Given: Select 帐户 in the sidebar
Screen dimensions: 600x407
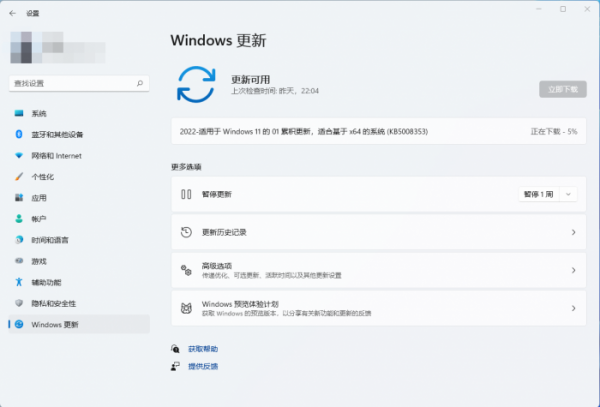Looking at the screenshot, I should point(79,218).
